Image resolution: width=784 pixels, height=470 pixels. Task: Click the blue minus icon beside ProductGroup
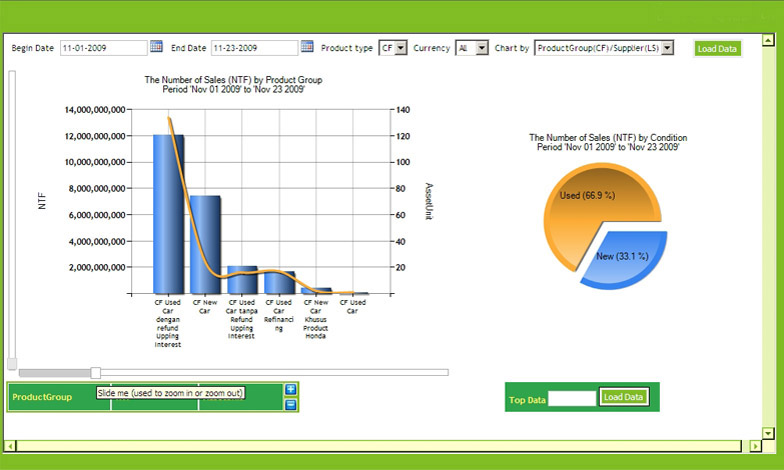pyautogui.click(x=291, y=404)
